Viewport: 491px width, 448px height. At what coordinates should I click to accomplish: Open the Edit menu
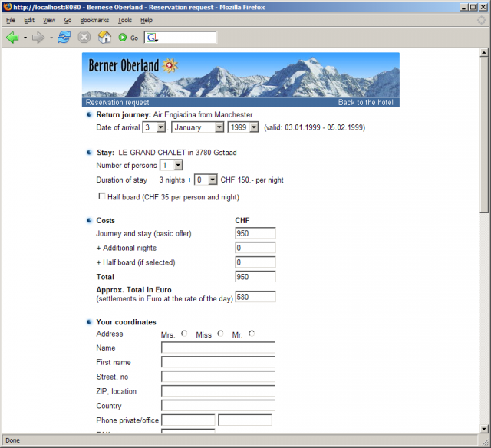(29, 21)
